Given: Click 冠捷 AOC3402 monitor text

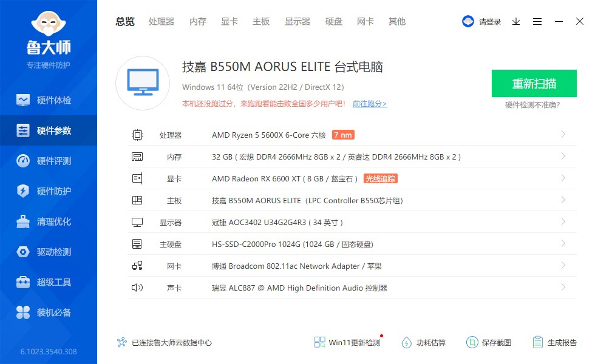Looking at the screenshot, I should pos(277,223).
